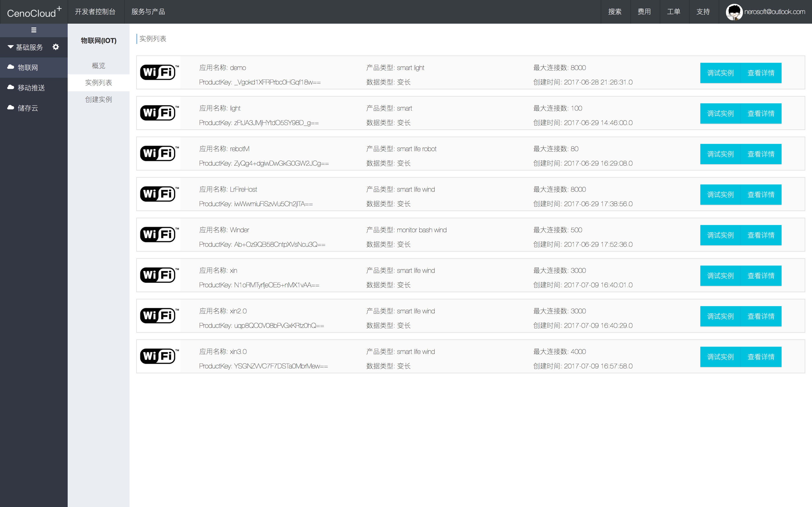812x507 pixels.
Task: Open 搜索 in the top bar
Action: pyautogui.click(x=615, y=12)
